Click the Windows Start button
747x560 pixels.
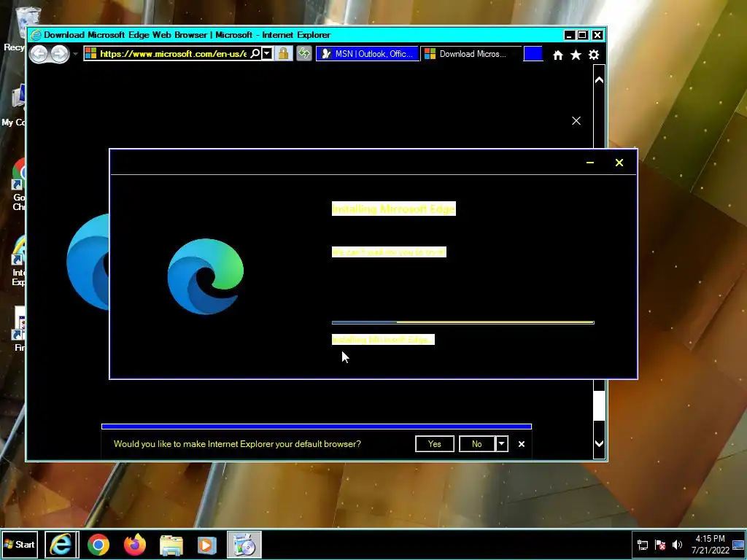click(x=20, y=545)
